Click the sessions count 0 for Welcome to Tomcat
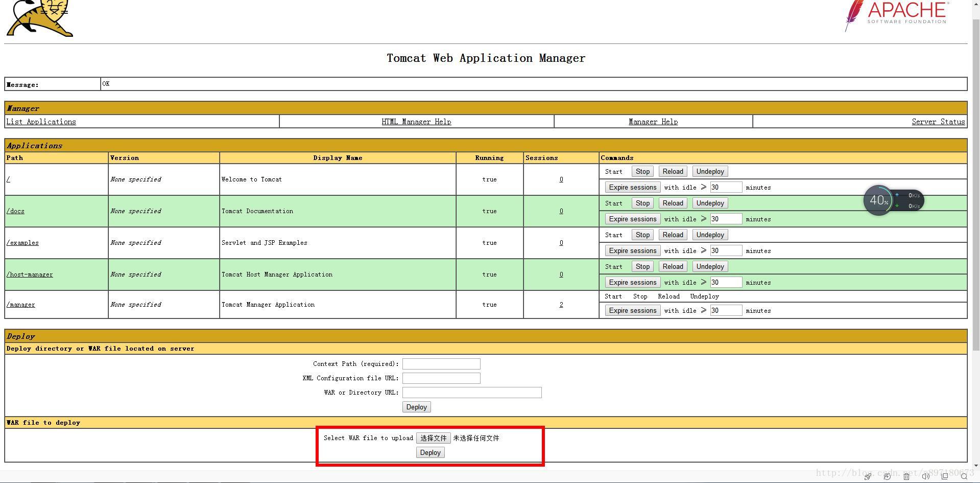Viewport: 980px width, 483px height. 561,179
